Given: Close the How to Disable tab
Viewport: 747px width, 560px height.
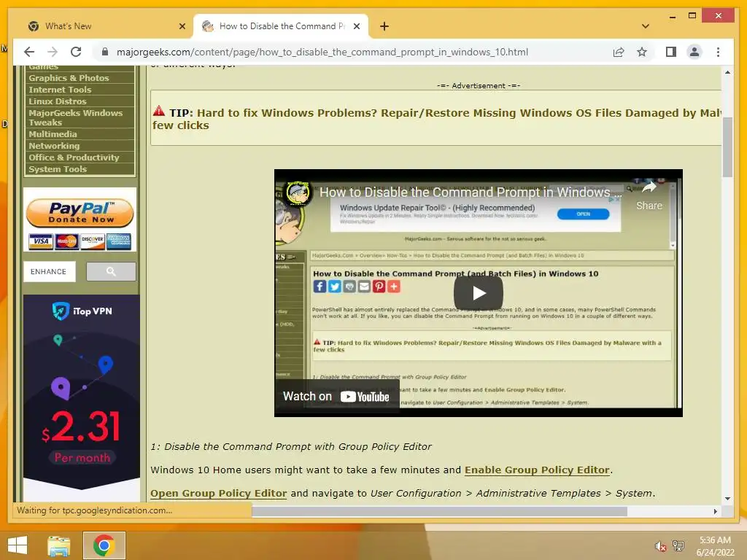Looking at the screenshot, I should pos(356,26).
